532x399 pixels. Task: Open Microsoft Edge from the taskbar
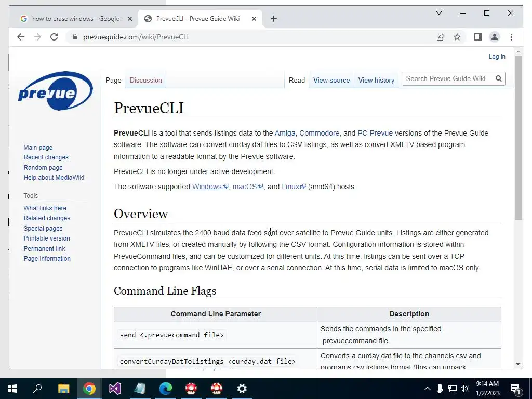tap(166, 389)
